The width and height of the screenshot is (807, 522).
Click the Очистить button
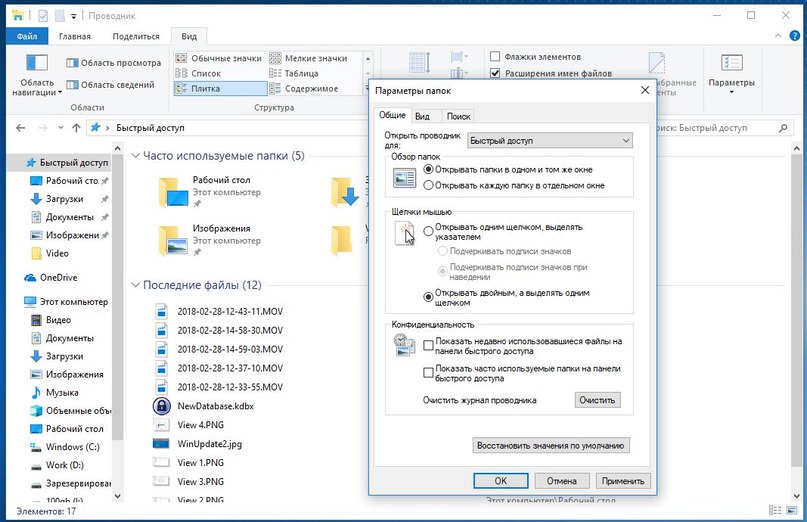pos(597,400)
